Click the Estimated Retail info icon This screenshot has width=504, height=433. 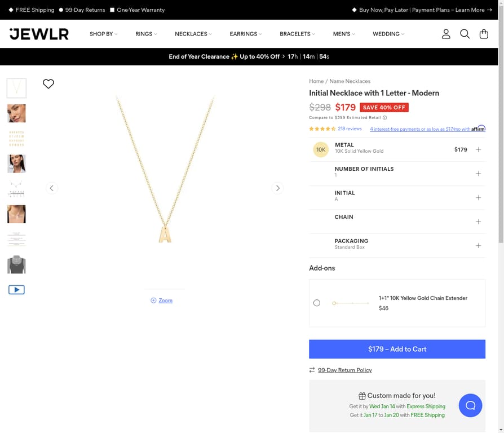384,118
